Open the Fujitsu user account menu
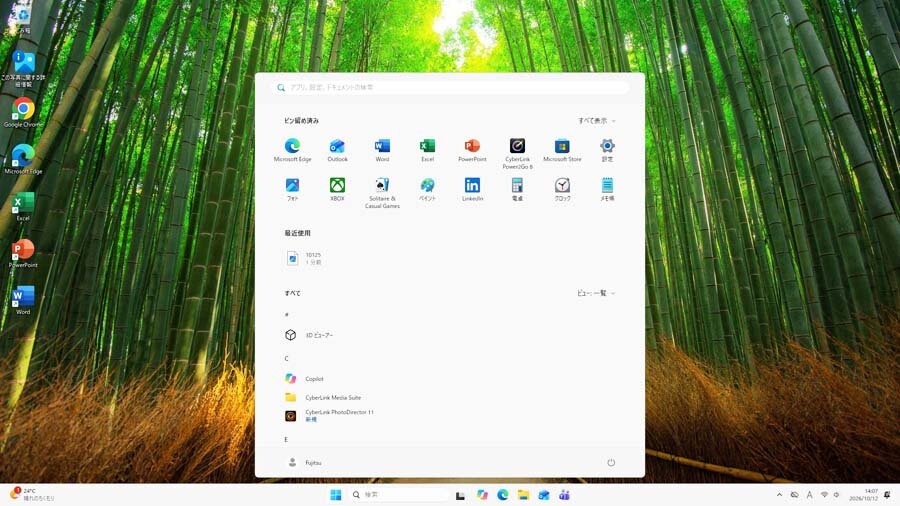Viewport: 900px width, 506px height. 305,462
